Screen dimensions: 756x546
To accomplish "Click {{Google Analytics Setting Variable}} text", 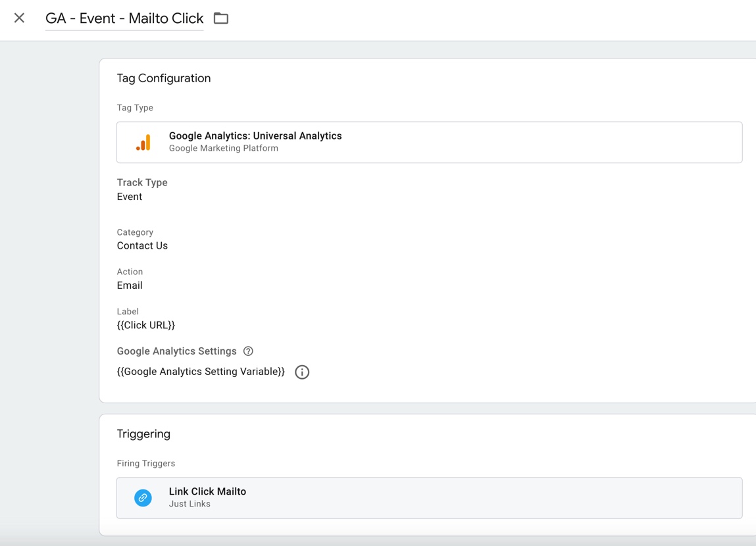I will [201, 372].
